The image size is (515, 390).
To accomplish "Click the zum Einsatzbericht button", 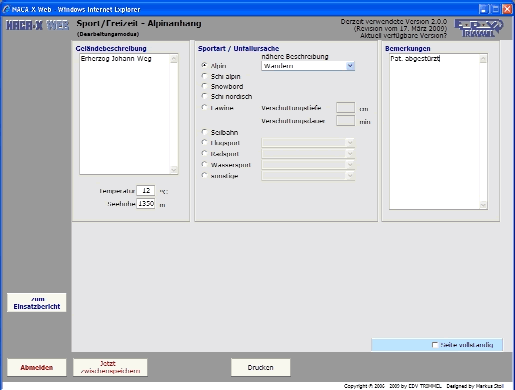I will 37,303.
